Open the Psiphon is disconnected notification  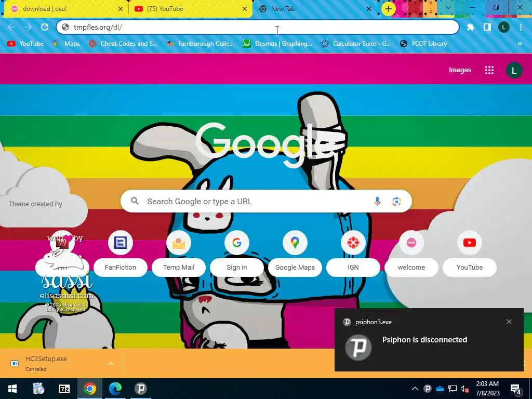[429, 340]
